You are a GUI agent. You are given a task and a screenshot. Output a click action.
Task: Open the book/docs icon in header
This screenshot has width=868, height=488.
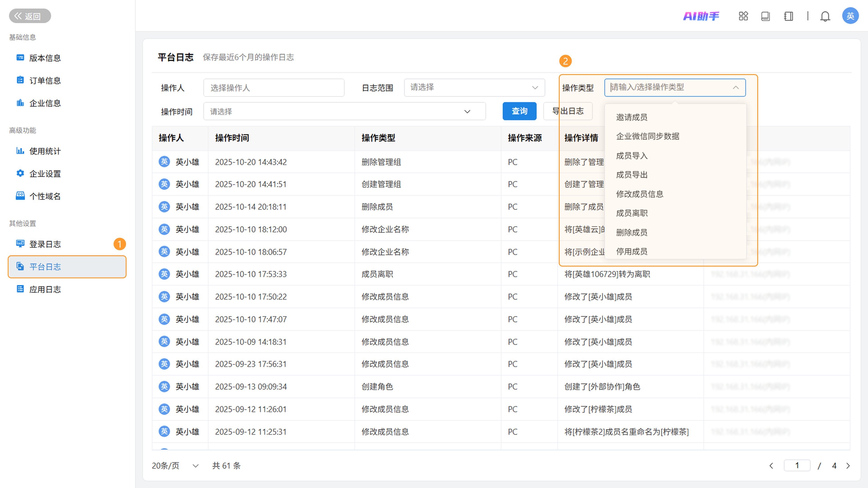click(x=765, y=16)
